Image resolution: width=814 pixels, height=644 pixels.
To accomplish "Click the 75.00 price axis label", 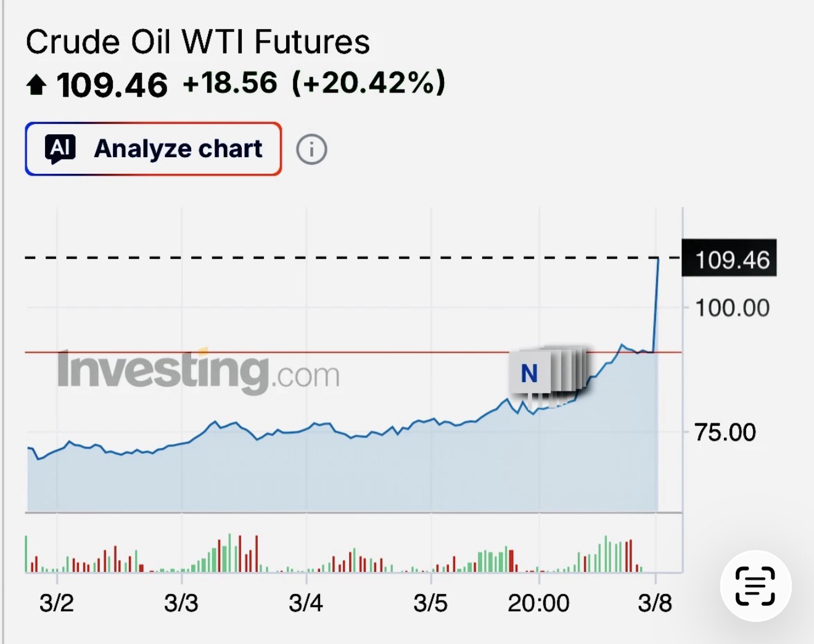I will click(725, 432).
